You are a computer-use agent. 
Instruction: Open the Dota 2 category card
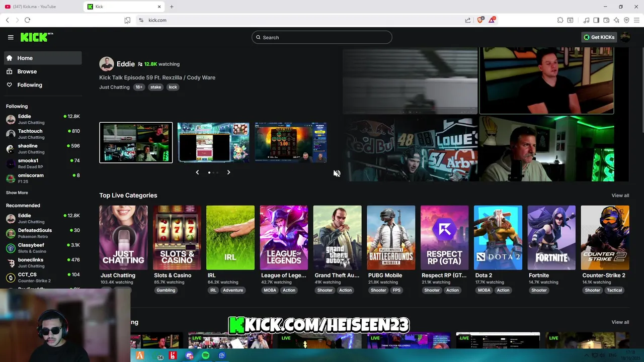[x=498, y=238]
